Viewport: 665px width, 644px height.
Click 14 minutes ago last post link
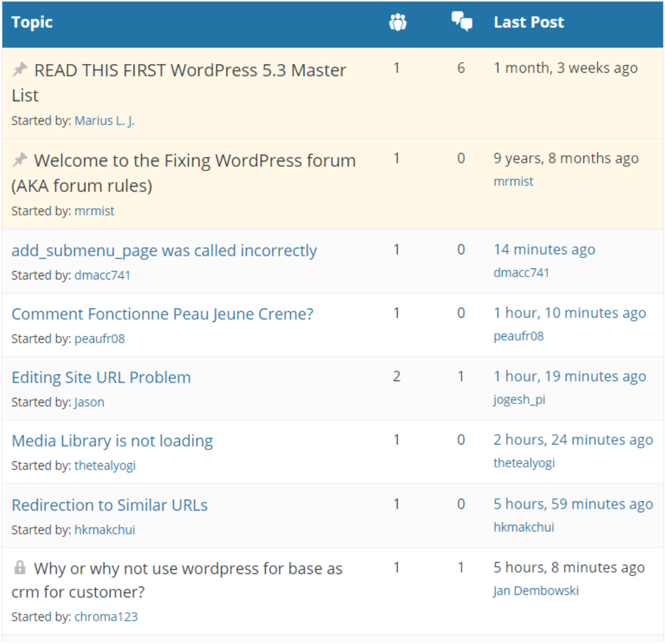(x=544, y=249)
